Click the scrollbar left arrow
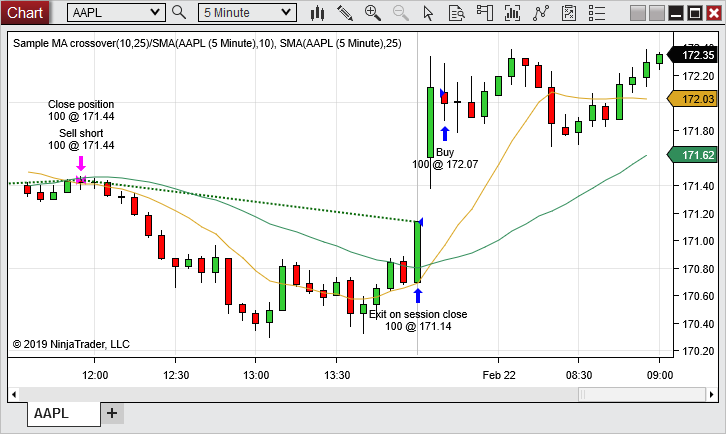 coord(13,394)
